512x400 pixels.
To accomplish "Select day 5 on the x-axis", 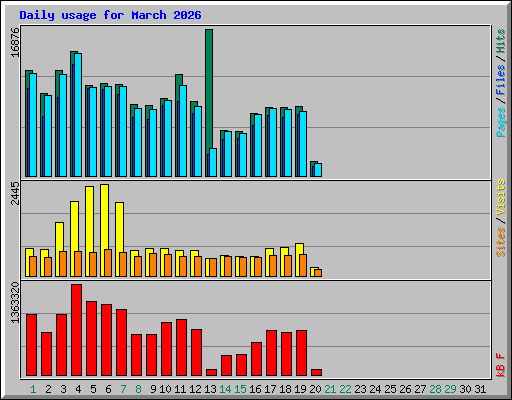I will 93,389.
